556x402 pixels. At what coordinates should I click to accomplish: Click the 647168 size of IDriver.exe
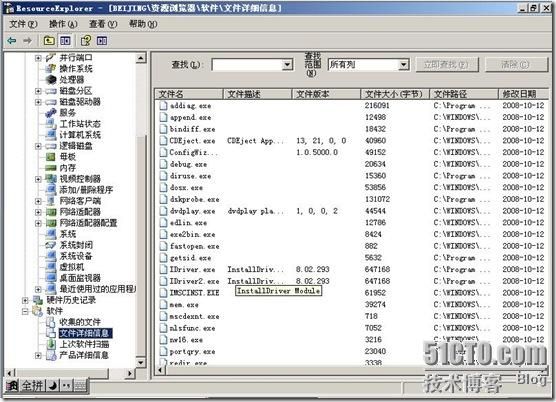pyautogui.click(x=377, y=269)
